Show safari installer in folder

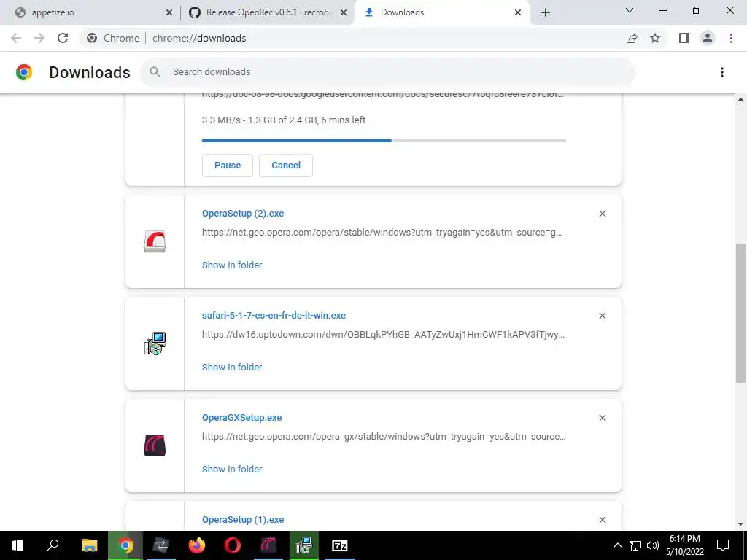[232, 367]
